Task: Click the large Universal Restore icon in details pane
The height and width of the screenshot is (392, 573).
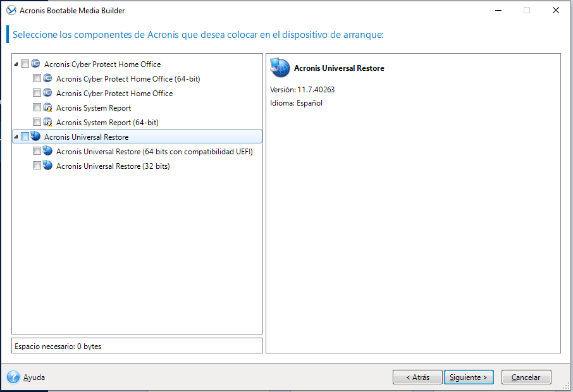Action: pyautogui.click(x=280, y=68)
